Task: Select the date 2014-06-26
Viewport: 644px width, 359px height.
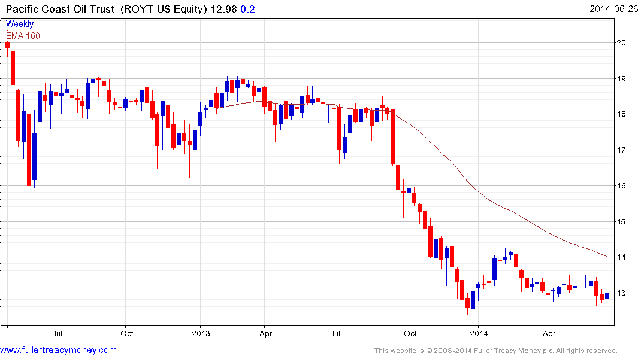Action: click(613, 9)
